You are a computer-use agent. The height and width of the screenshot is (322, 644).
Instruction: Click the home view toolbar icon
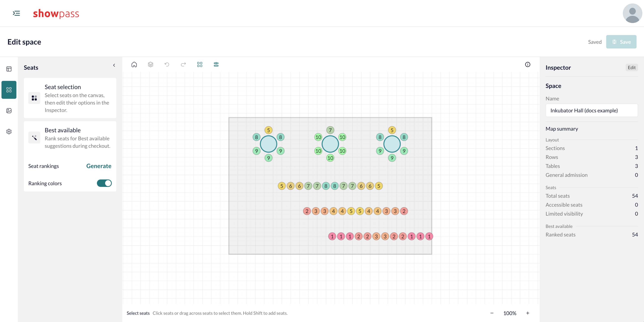pos(134,64)
